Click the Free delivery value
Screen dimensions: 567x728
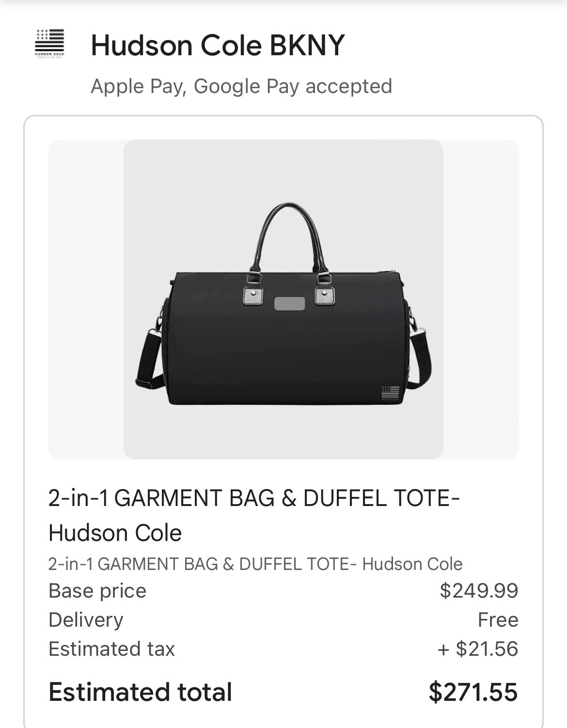498,620
